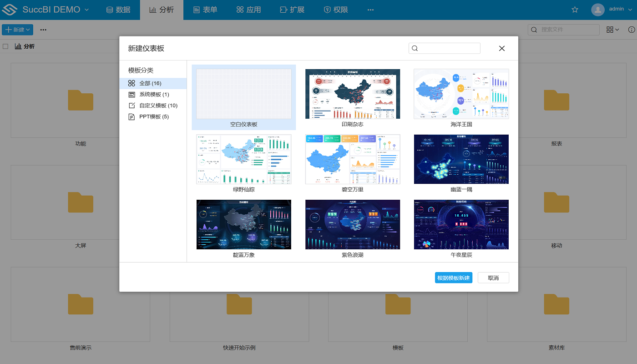Click the more options ellipsis beside 新建
This screenshot has height=364, width=637.
click(x=43, y=30)
